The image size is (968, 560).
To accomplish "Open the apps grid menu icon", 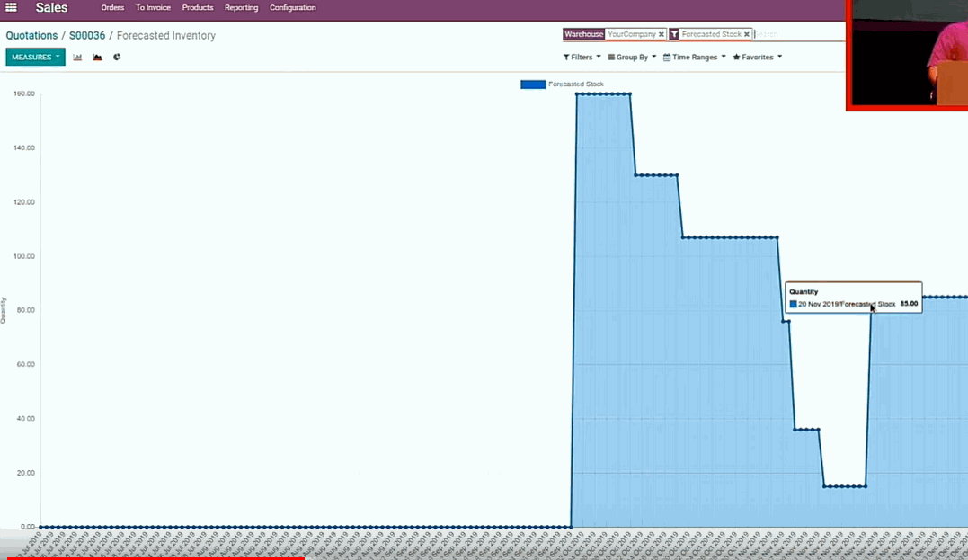I will pos(12,8).
